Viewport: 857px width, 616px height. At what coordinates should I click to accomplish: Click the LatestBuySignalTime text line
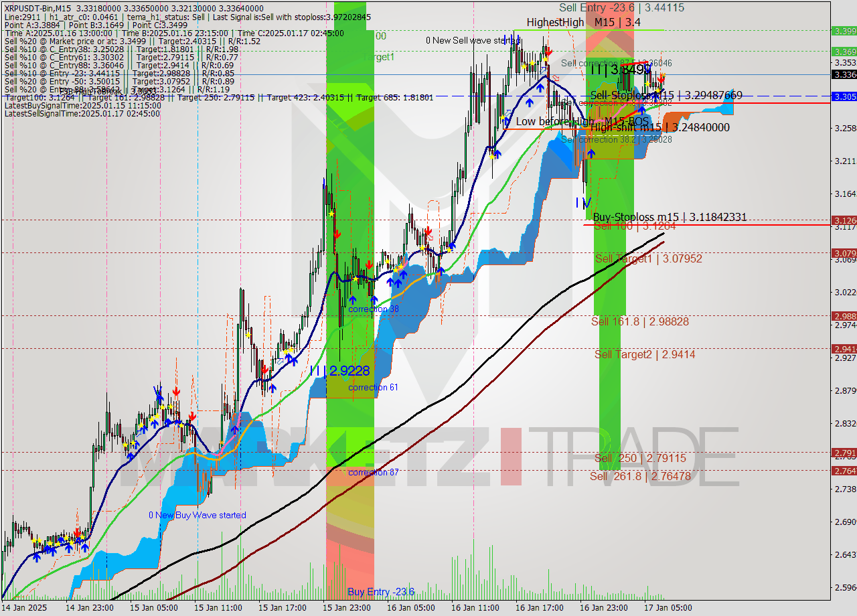coord(82,105)
